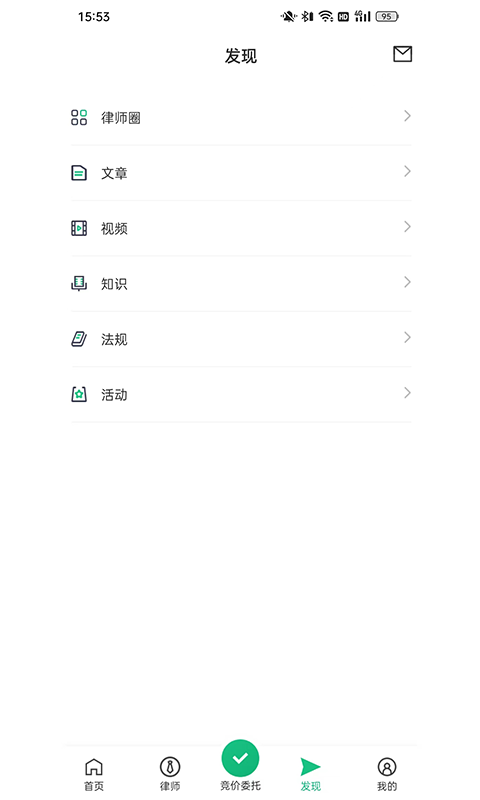Tap the green 竞价委托 checkmark button
480x800 pixels.
pos(240,758)
